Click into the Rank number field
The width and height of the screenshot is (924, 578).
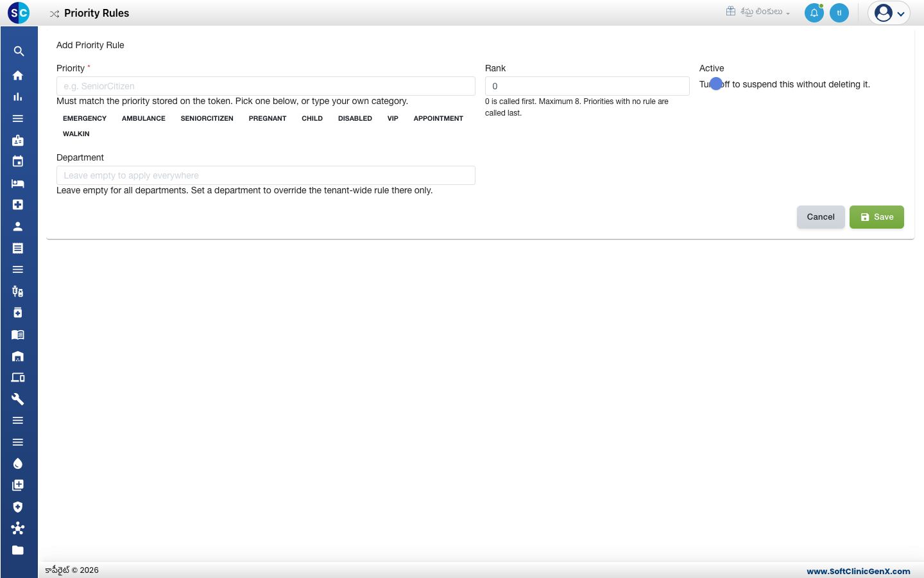pyautogui.click(x=587, y=86)
